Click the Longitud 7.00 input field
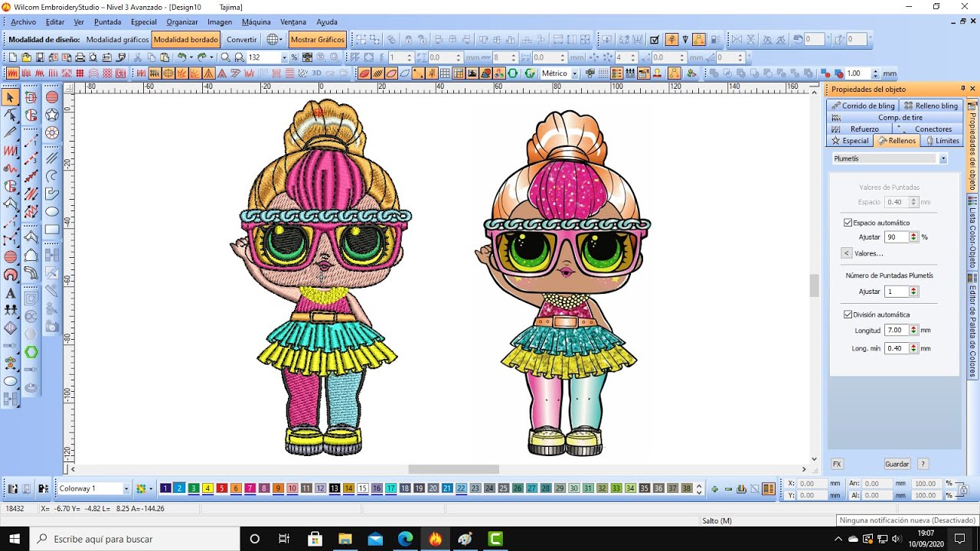This screenshot has width=980, height=551. pyautogui.click(x=896, y=330)
